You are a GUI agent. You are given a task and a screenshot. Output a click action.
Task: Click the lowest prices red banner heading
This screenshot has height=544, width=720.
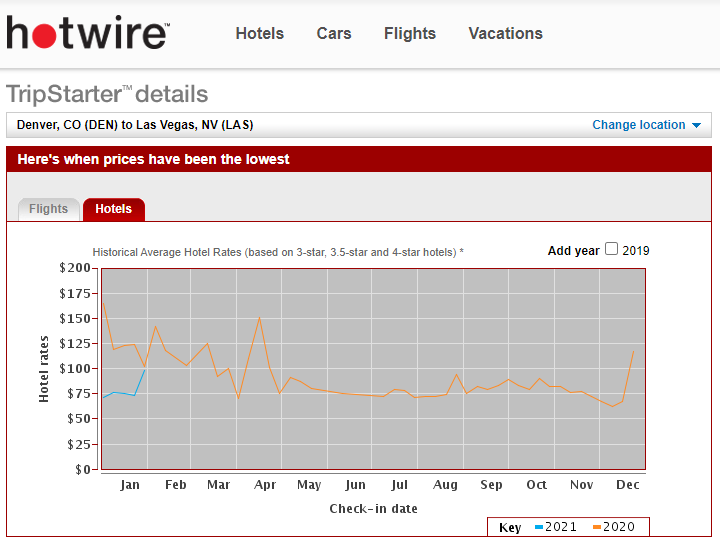pyautogui.click(x=153, y=159)
